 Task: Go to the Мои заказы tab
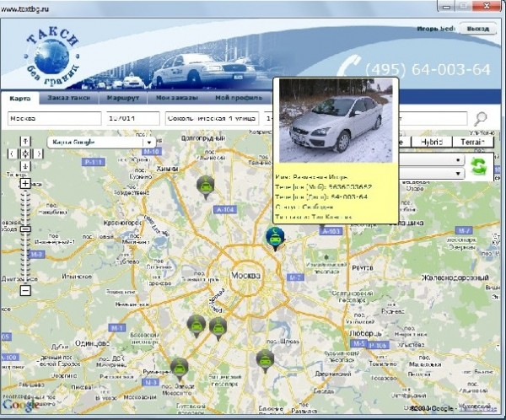tap(177, 98)
